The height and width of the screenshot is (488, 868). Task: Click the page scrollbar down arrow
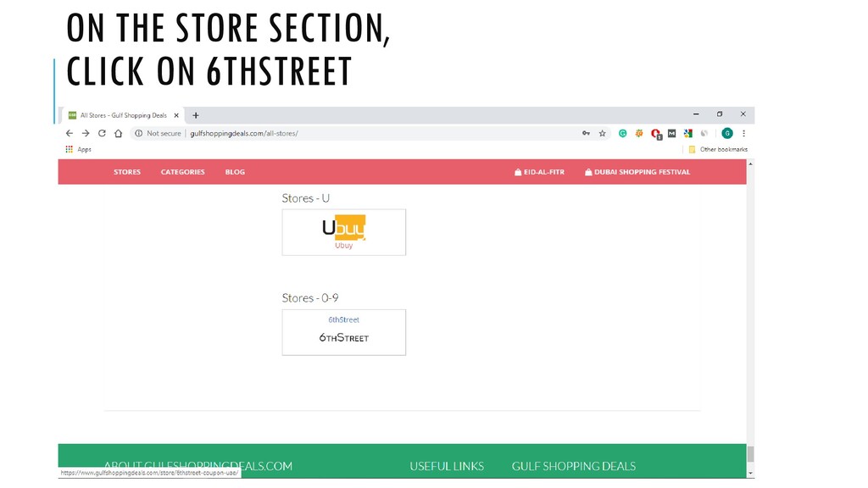pyautogui.click(x=751, y=474)
